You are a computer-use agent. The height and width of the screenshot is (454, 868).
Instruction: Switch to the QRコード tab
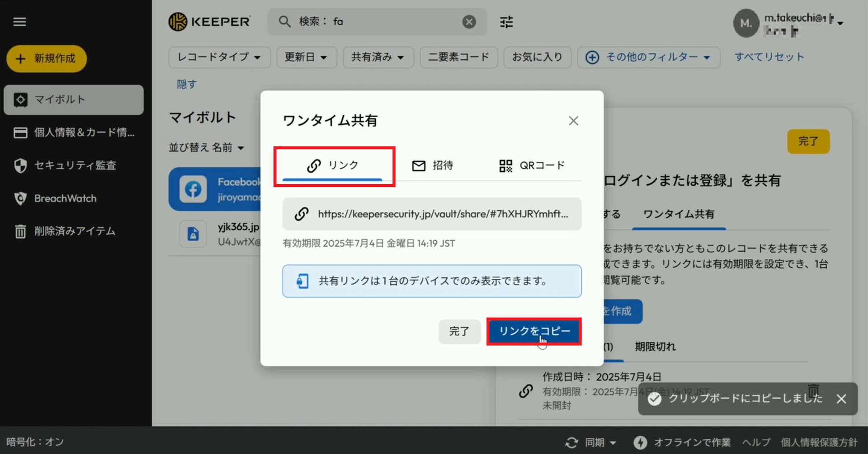coord(532,166)
